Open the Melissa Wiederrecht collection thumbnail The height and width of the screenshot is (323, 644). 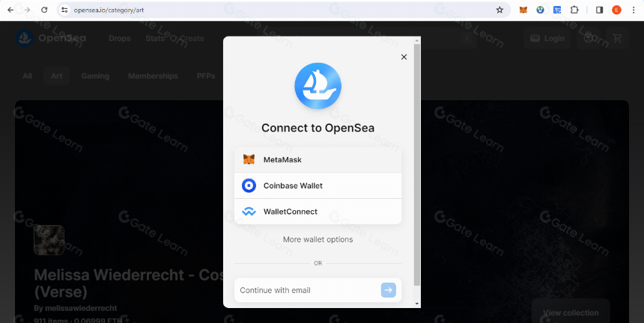click(x=49, y=240)
